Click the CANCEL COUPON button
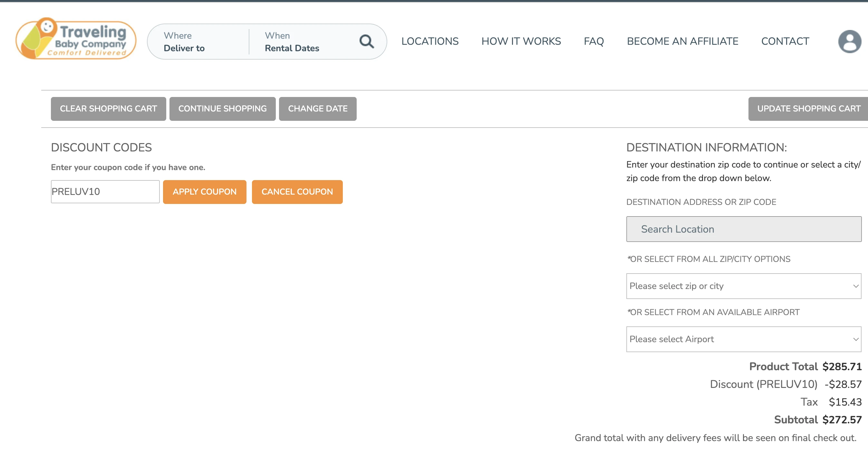This screenshot has height=453, width=868. [x=297, y=191]
